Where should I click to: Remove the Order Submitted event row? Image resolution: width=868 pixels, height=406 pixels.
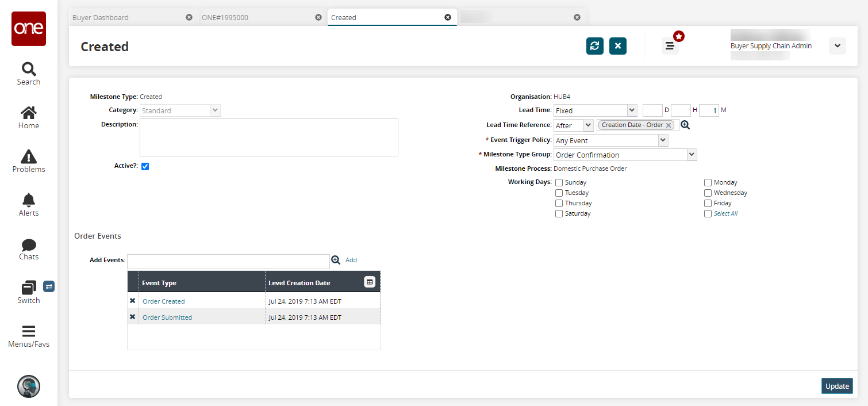(132, 317)
